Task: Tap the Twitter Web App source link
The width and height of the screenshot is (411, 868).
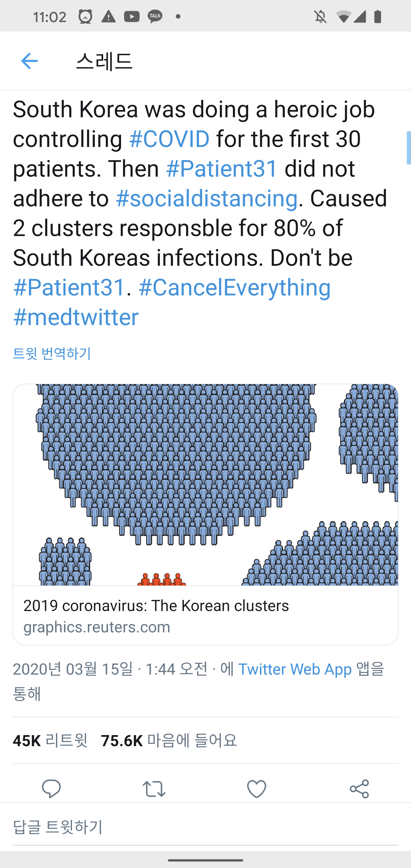Action: pos(295,669)
